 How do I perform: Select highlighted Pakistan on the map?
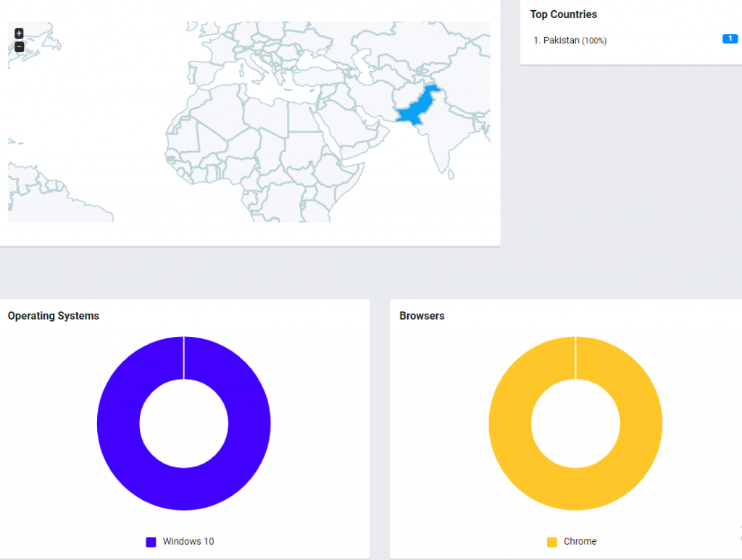[x=417, y=106]
